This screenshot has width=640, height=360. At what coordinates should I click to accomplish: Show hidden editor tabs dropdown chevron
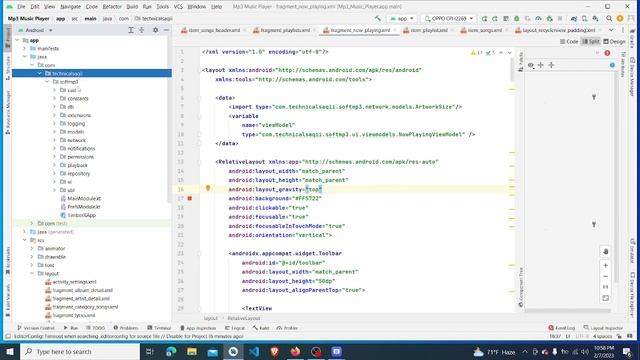point(611,30)
